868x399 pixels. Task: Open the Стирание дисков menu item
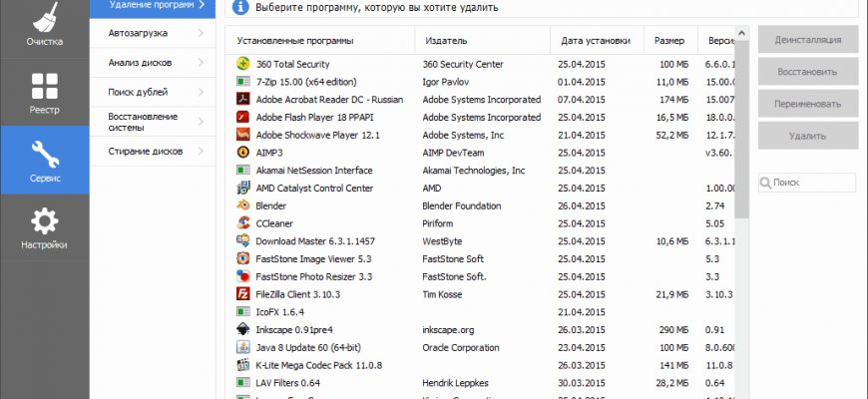[x=153, y=151]
